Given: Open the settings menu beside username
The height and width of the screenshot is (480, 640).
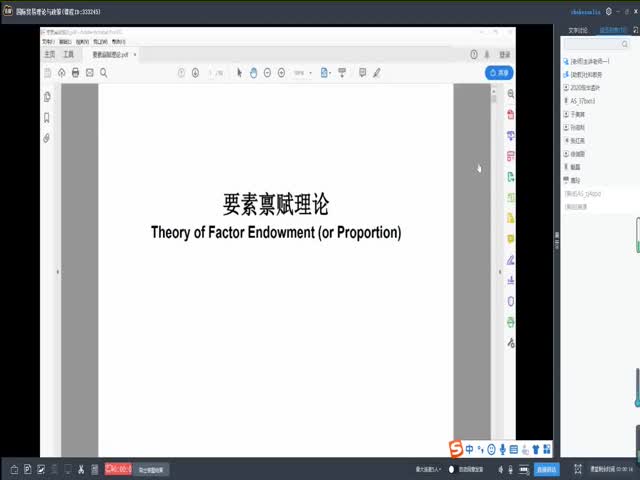Looking at the screenshot, I should point(609,11).
